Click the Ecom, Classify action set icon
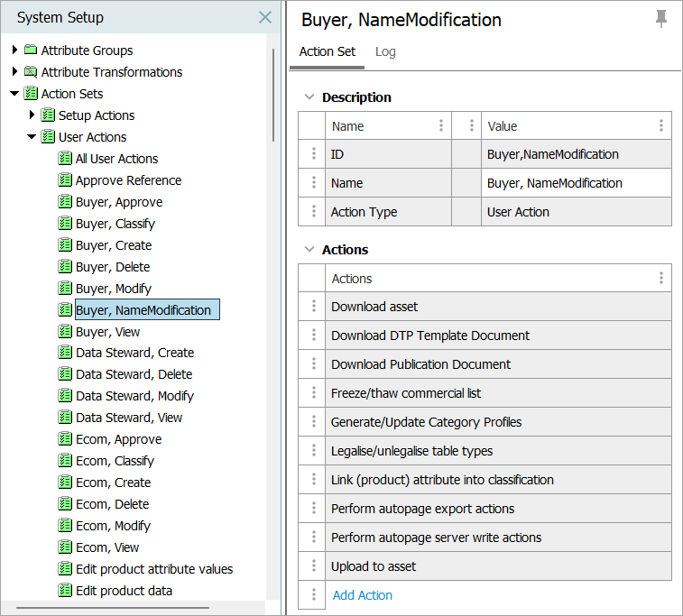 (x=65, y=461)
